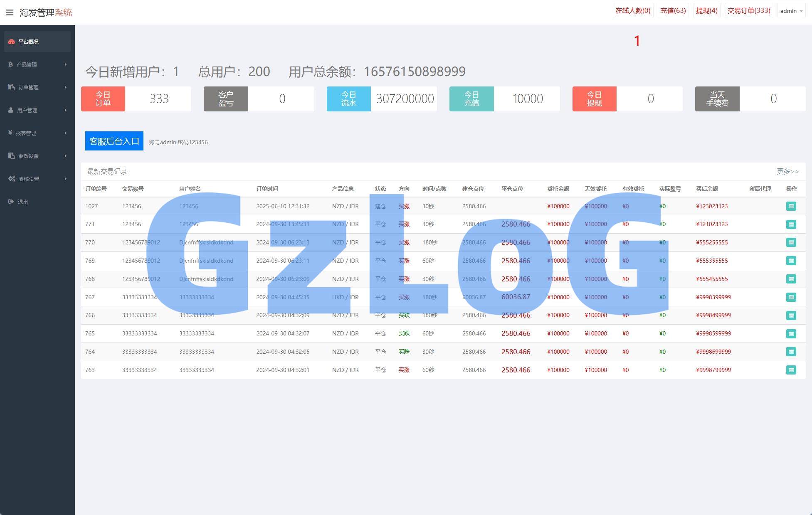Open action icon for order 767
The width and height of the screenshot is (812, 515).
[791, 297]
